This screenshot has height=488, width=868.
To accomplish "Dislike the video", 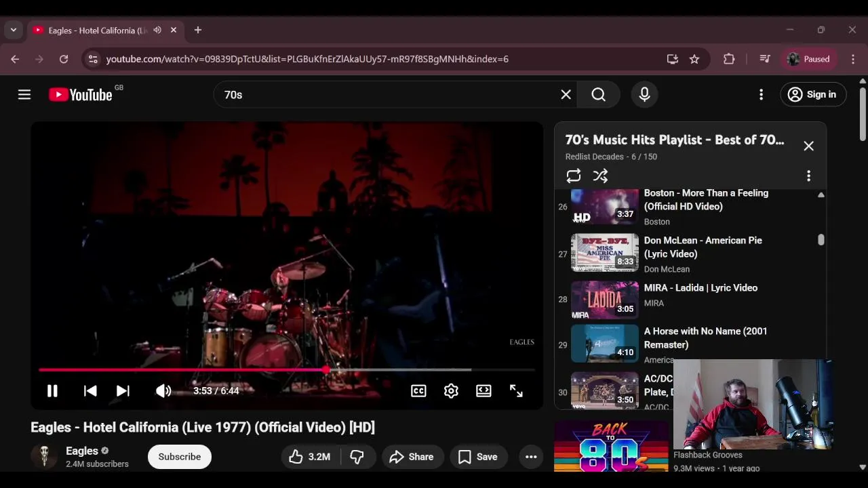I will 357,457.
